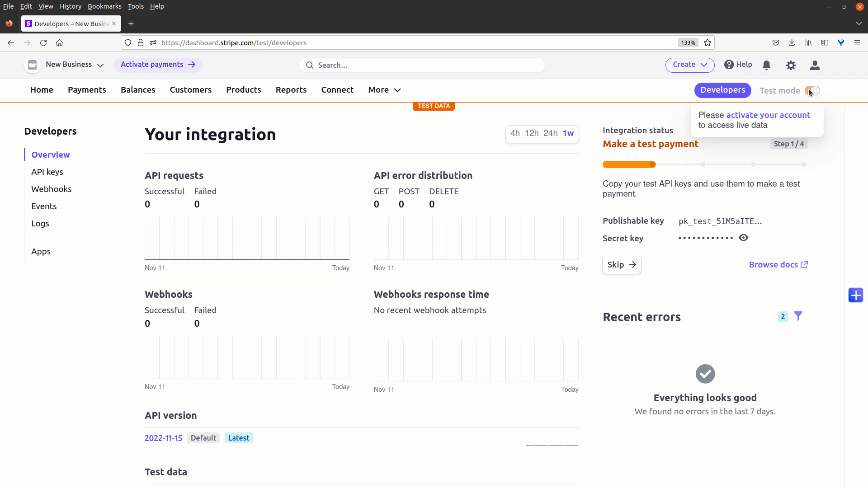The width and height of the screenshot is (868, 488).
Task: Click the blue plus floating button
Action: coord(855,296)
